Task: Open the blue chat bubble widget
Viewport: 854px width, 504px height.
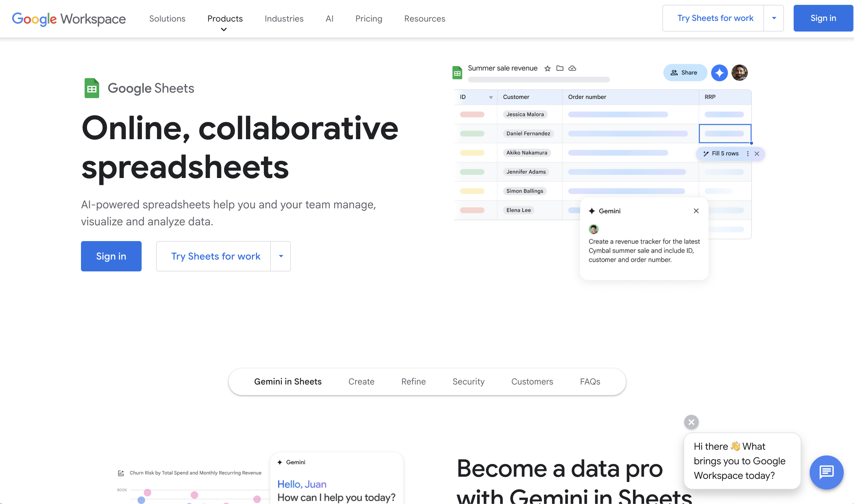Action: [x=826, y=472]
